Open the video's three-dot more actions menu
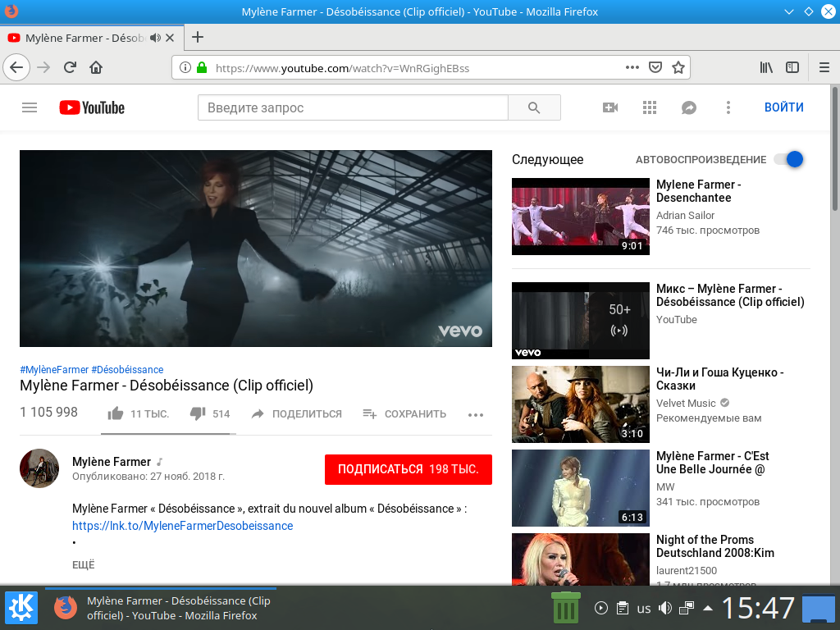Image resolution: width=840 pixels, height=630 pixels. coord(476,415)
